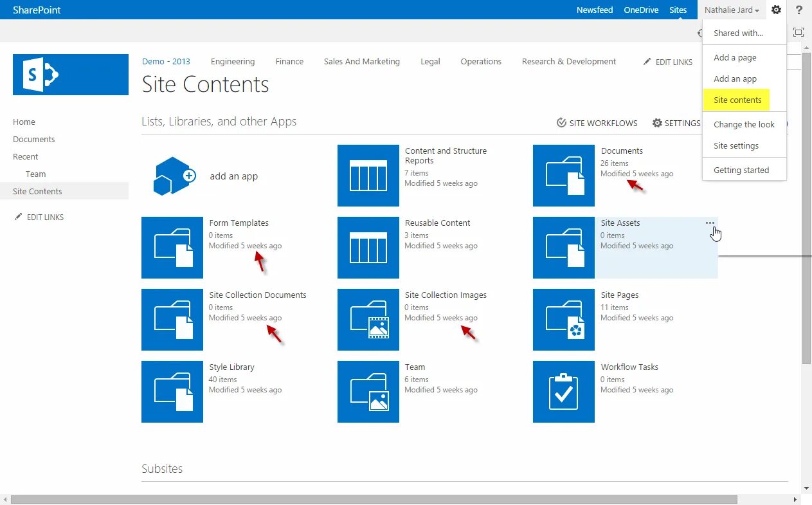Image resolution: width=812 pixels, height=505 pixels.
Task: Open Documents in the left navigation
Action: pos(34,139)
